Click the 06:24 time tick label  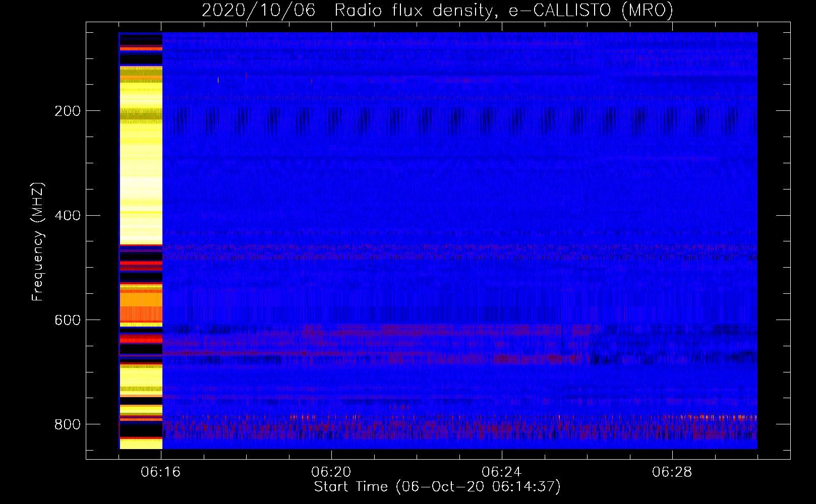(502, 472)
